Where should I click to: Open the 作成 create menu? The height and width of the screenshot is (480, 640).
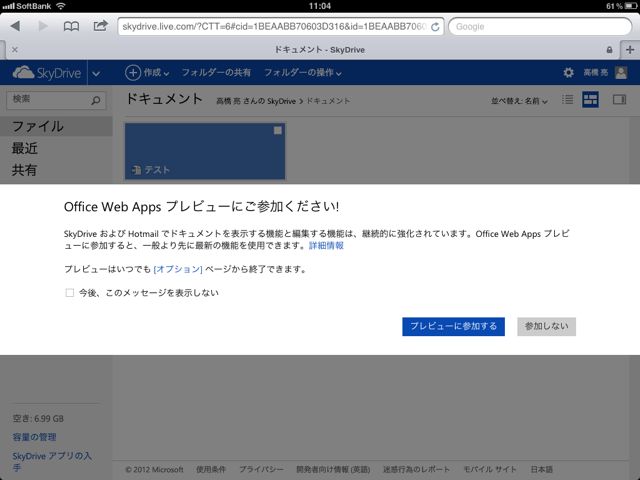pyautogui.click(x=147, y=73)
